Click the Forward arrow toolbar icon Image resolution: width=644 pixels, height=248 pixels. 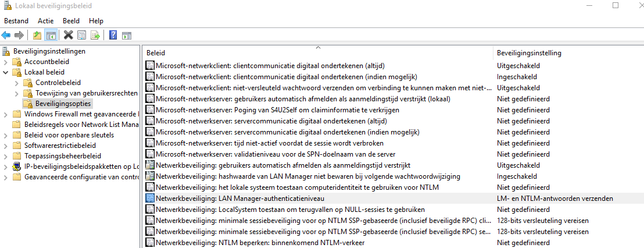click(19, 36)
